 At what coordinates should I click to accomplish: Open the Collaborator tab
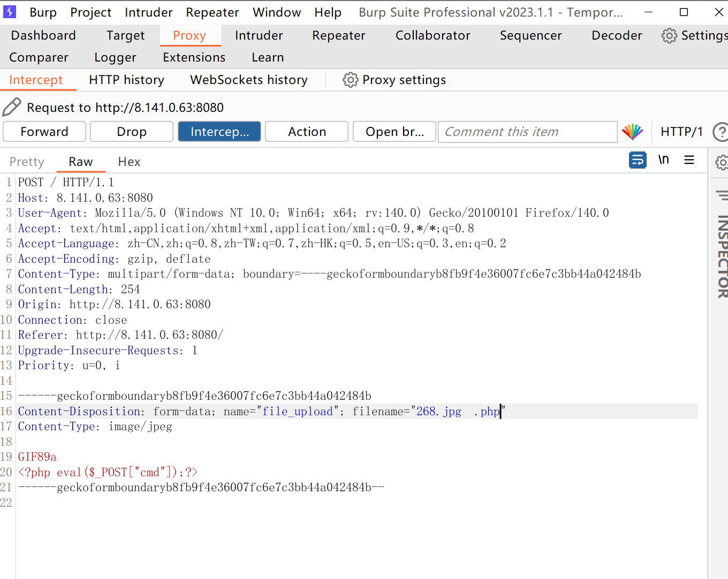[x=433, y=35]
